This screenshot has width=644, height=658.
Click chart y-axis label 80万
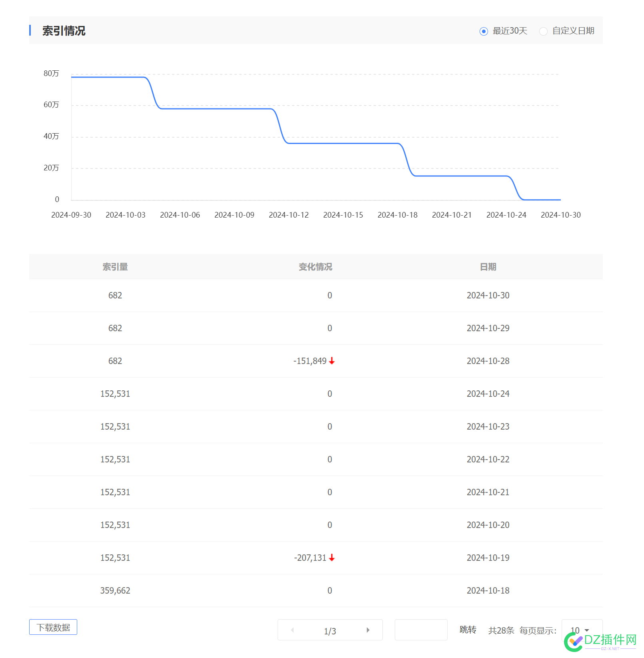(51, 73)
